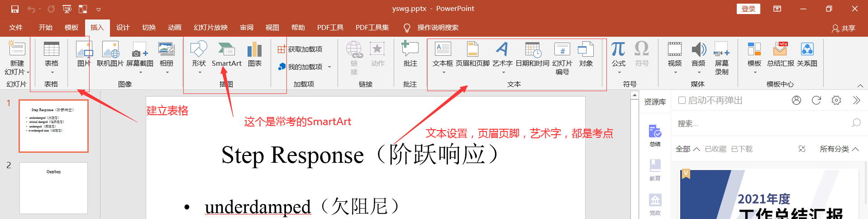Select slide 1 thumbnail Step Response
This screenshot has height=219, width=868.
53,126
